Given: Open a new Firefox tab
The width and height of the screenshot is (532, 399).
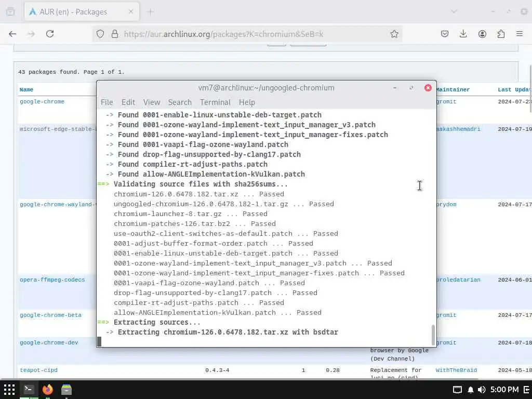Looking at the screenshot, I should (x=151, y=12).
